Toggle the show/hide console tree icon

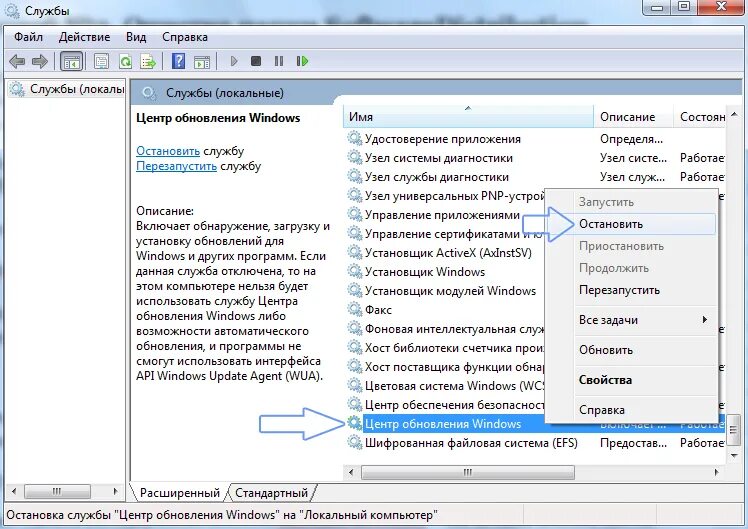tap(72, 61)
